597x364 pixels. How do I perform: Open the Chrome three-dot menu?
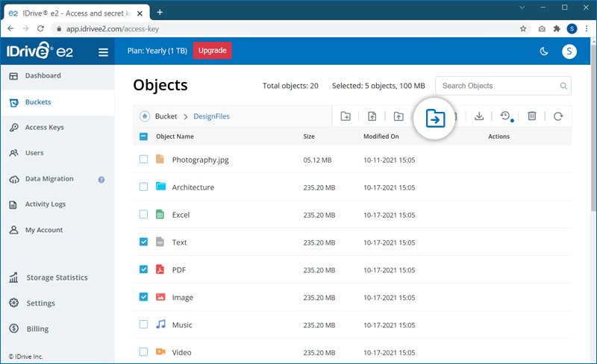coord(587,28)
